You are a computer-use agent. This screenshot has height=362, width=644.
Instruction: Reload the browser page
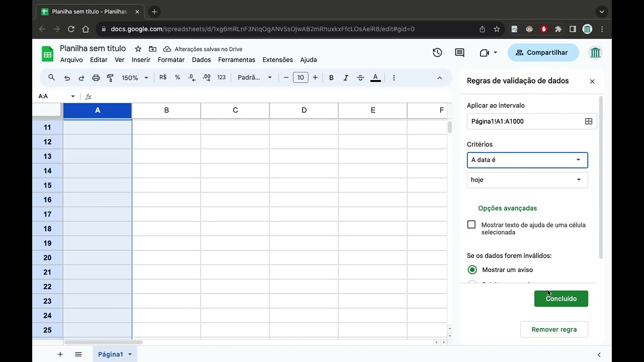click(x=71, y=29)
